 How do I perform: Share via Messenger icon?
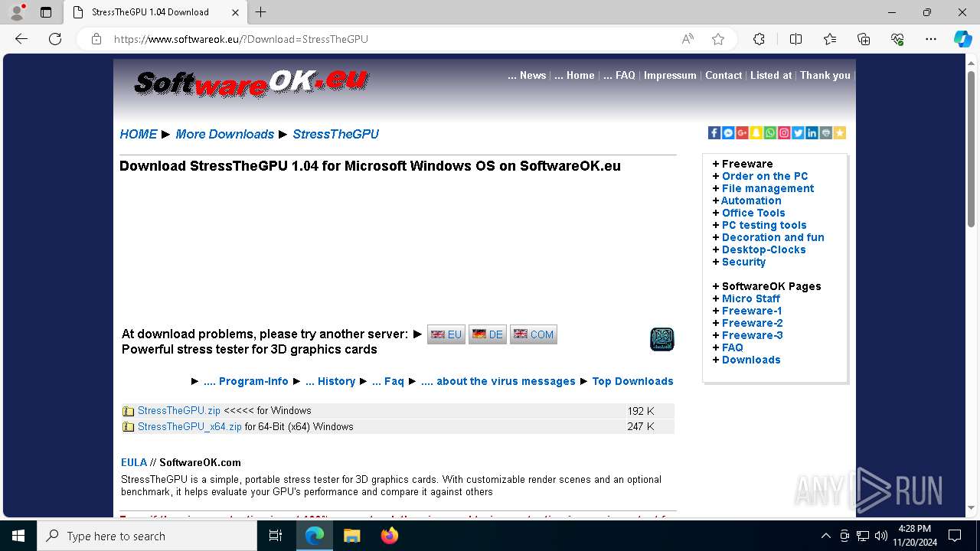click(728, 133)
